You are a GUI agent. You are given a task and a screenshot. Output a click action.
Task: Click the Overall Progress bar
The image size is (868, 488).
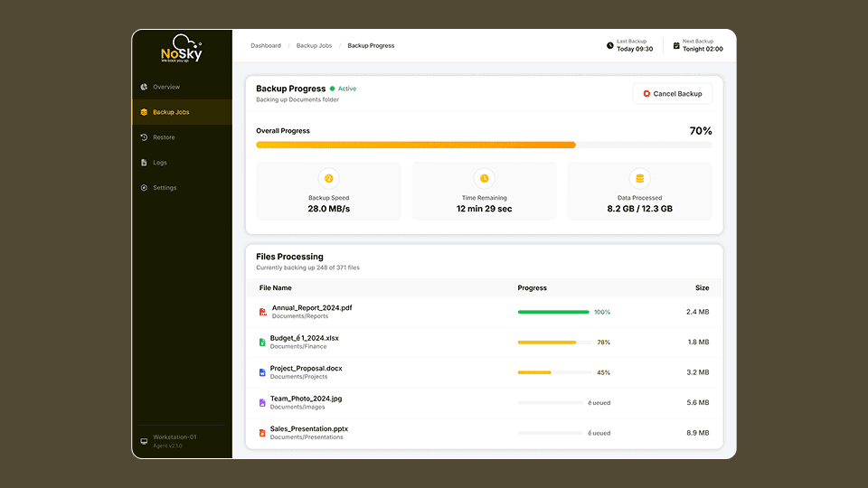coord(484,145)
